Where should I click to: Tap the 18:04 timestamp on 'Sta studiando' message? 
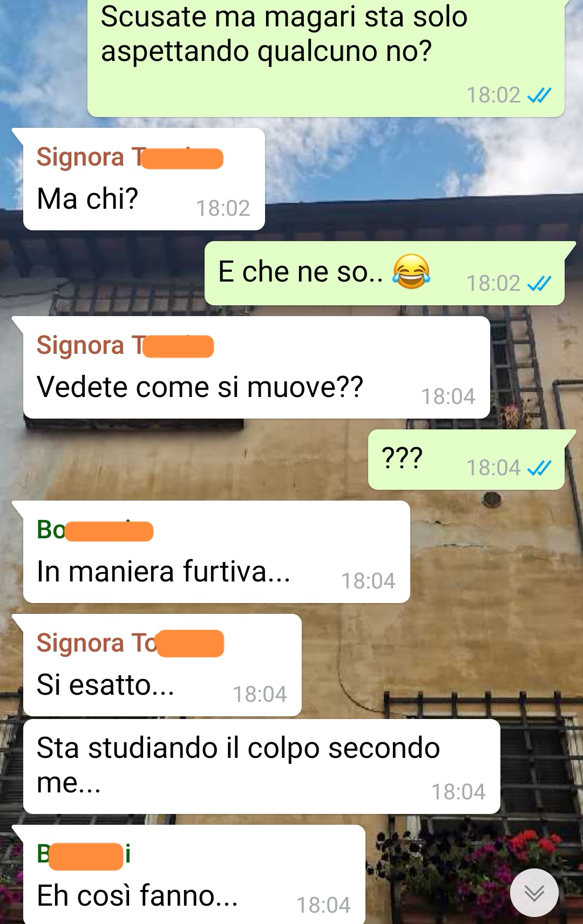pos(458,792)
